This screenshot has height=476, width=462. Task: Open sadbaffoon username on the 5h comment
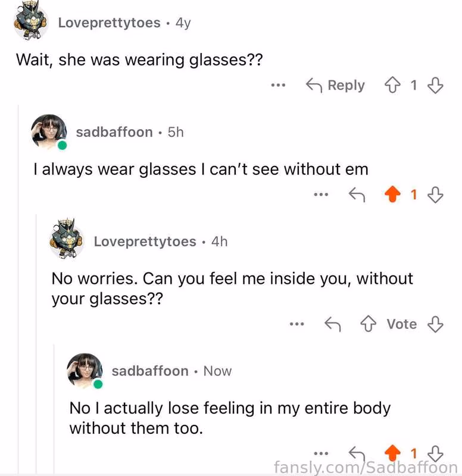click(x=114, y=132)
